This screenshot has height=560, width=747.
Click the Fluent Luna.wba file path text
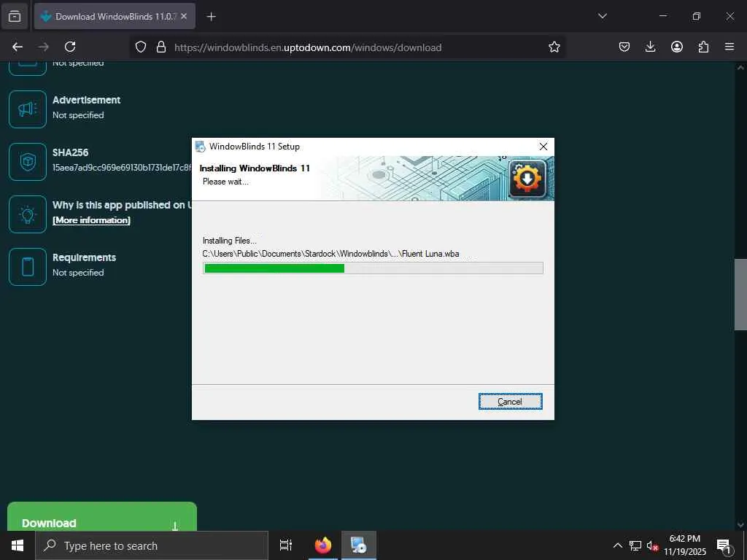click(330, 254)
